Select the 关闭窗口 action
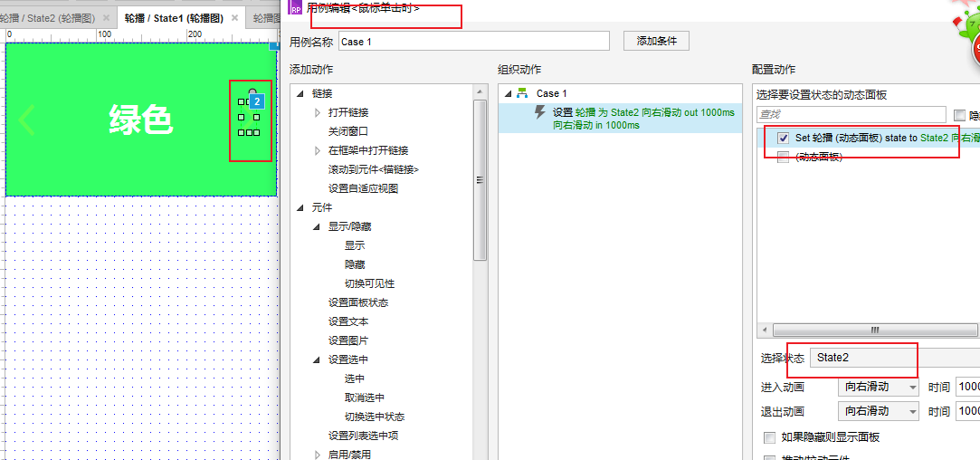Image resolution: width=980 pixels, height=460 pixels. [x=348, y=131]
